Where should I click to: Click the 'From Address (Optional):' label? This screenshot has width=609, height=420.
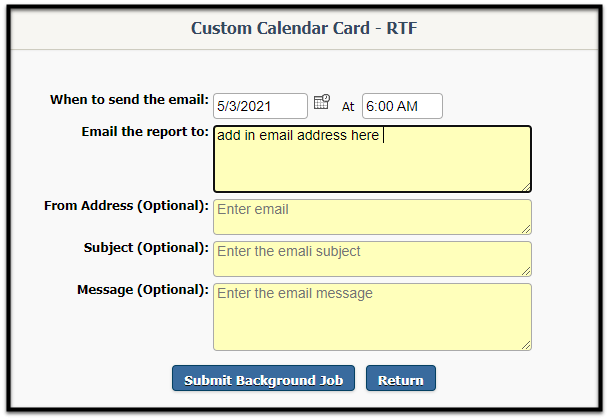point(126,206)
